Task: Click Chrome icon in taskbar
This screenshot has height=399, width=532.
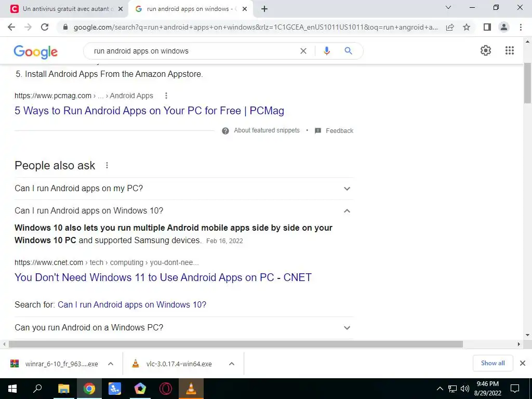Action: (89, 389)
